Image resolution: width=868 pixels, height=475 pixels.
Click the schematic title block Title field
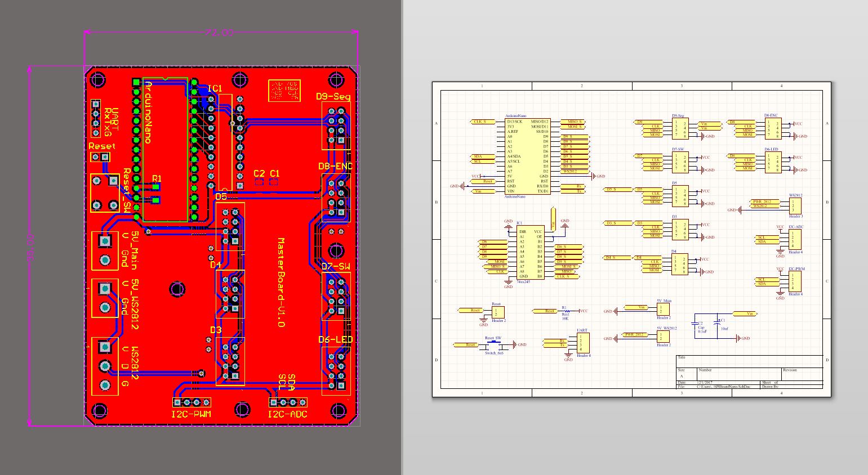coord(750,361)
